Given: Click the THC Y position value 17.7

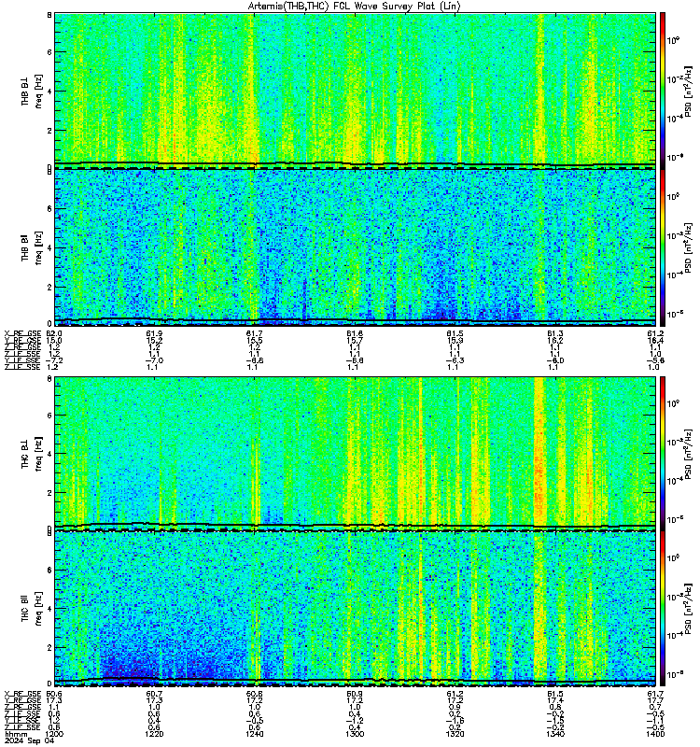Looking at the screenshot, I should pos(655,701).
